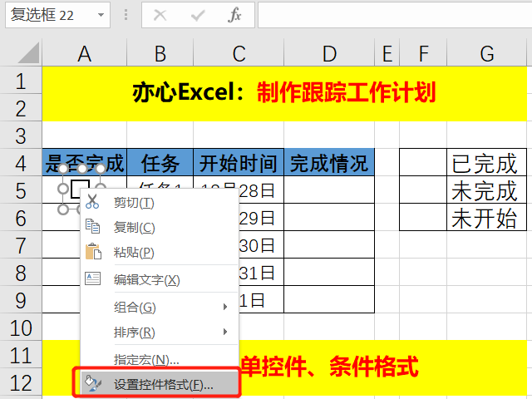The width and height of the screenshot is (532, 399).
Task: Click the Insert Function fx icon
Action: (234, 15)
